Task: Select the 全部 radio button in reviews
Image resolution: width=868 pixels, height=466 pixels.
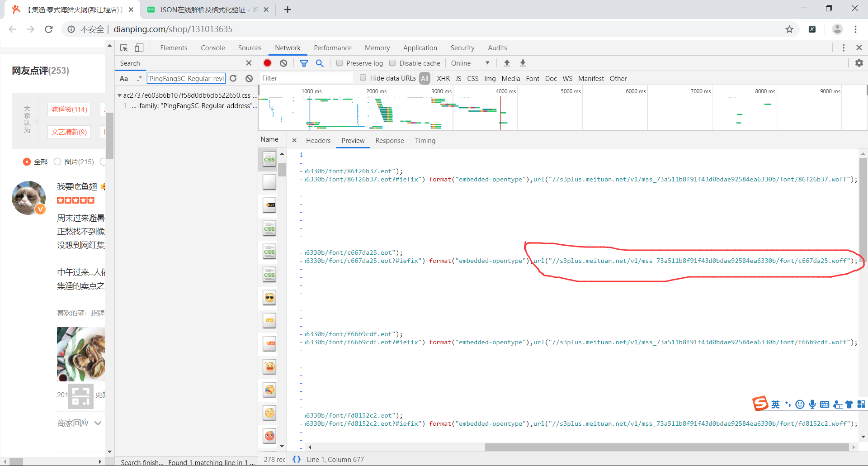Action: [x=27, y=162]
